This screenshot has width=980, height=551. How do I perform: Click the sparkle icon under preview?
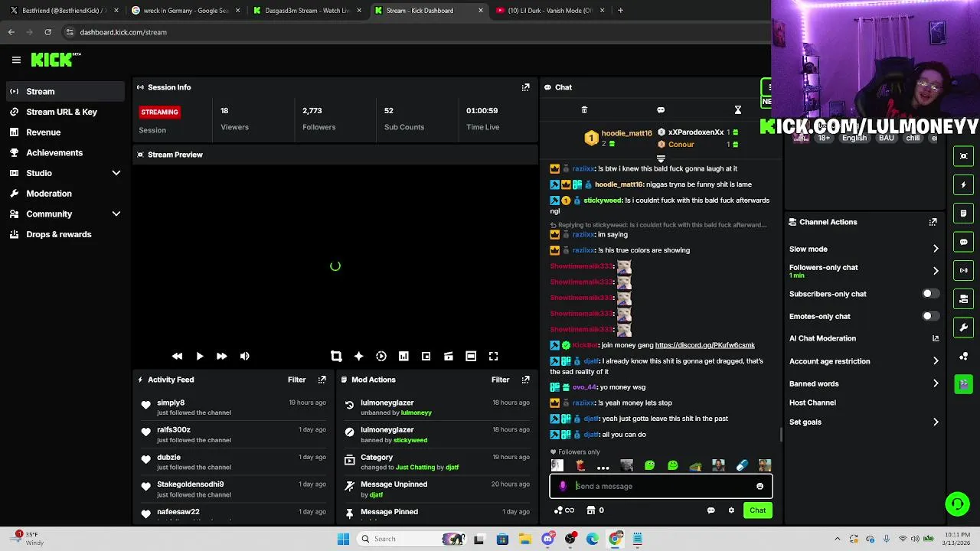pyautogui.click(x=358, y=356)
